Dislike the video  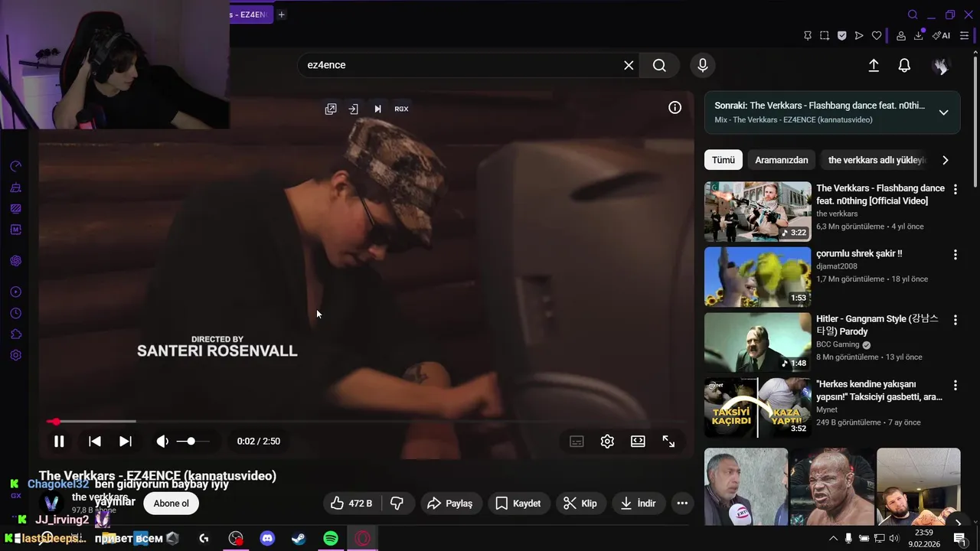397,504
